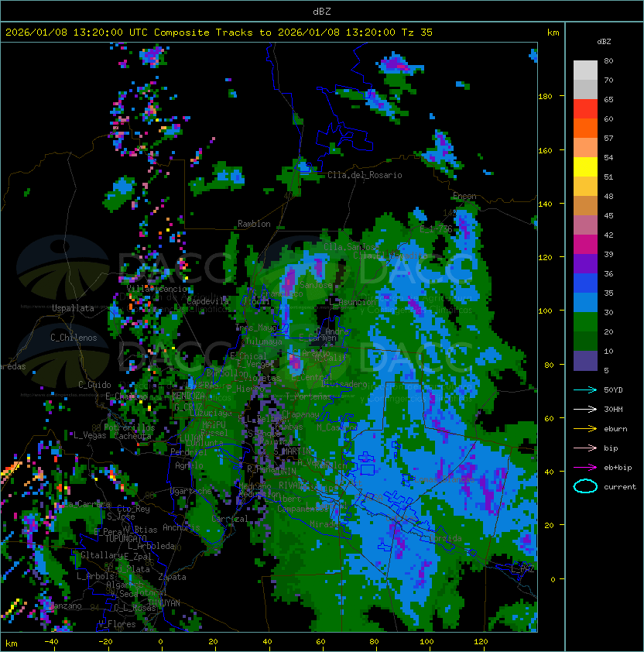Click the 'Cacheuta' place name
The width and height of the screenshot is (644, 652).
(132, 436)
